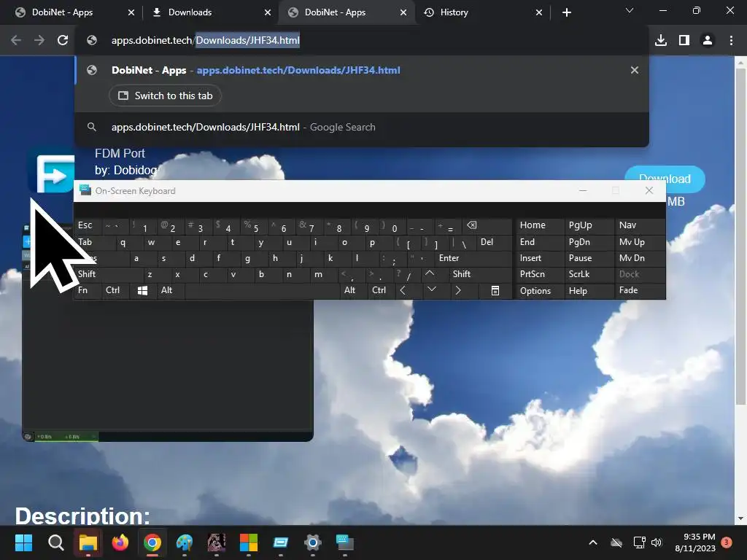Go back to previous page
This screenshot has height=560, width=747.
click(x=16, y=41)
